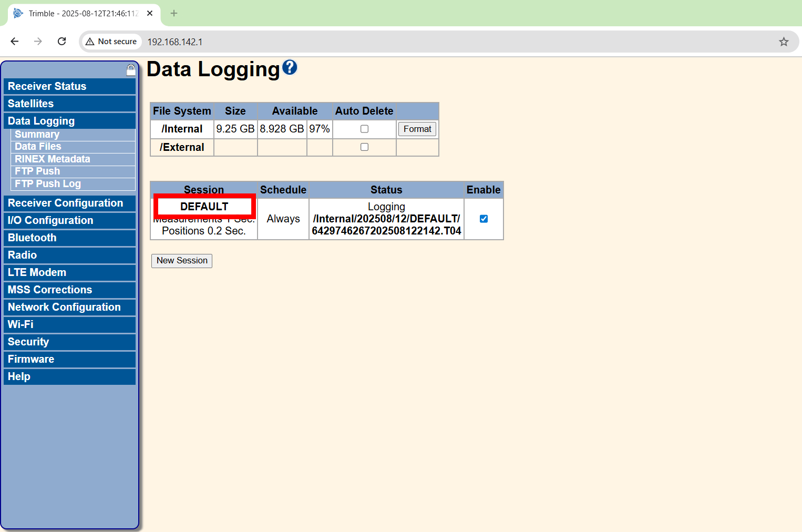The image size is (802, 532).
Task: Open the DEFAULT session link
Action: 204,207
